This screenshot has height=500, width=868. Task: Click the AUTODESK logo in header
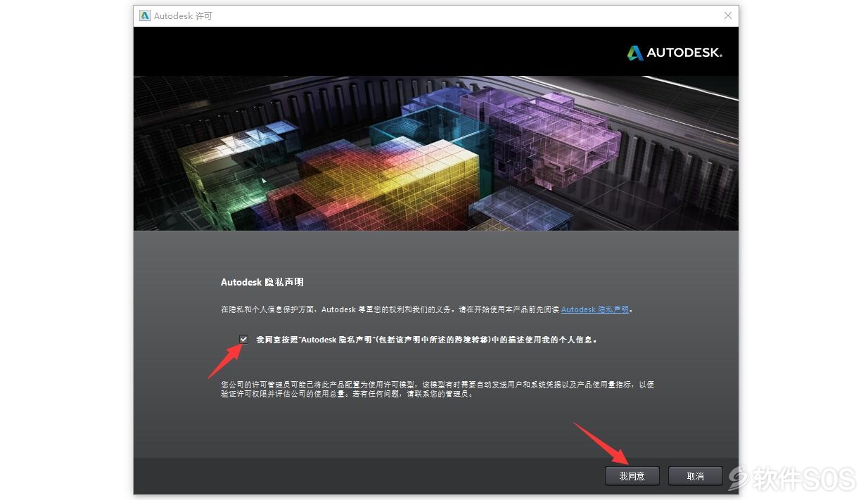(x=675, y=53)
